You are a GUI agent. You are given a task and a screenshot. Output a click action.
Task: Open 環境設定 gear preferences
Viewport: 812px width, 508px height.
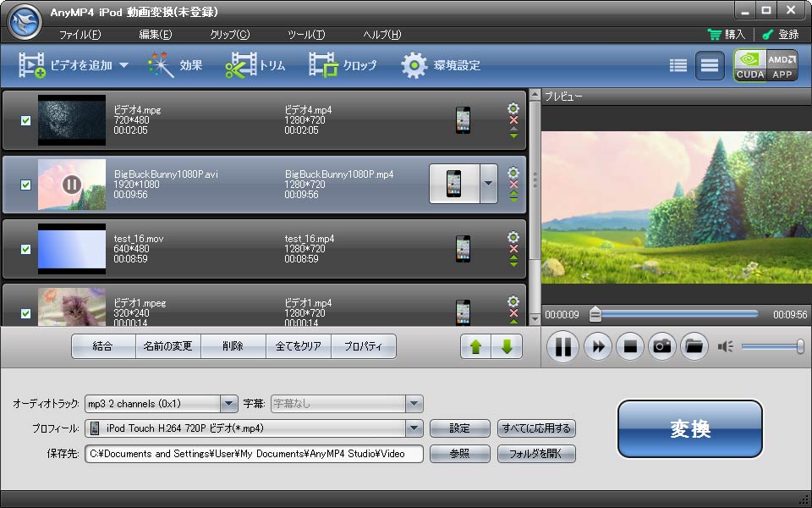440,65
